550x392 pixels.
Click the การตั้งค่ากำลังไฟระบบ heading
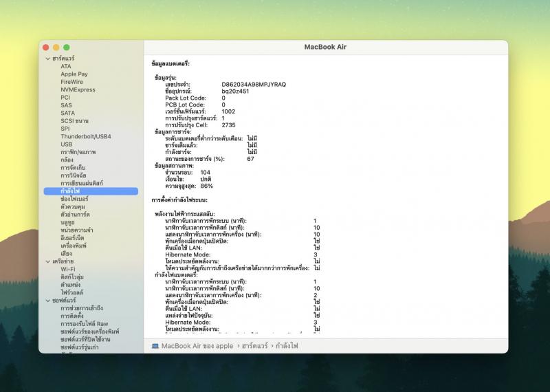pos(179,200)
